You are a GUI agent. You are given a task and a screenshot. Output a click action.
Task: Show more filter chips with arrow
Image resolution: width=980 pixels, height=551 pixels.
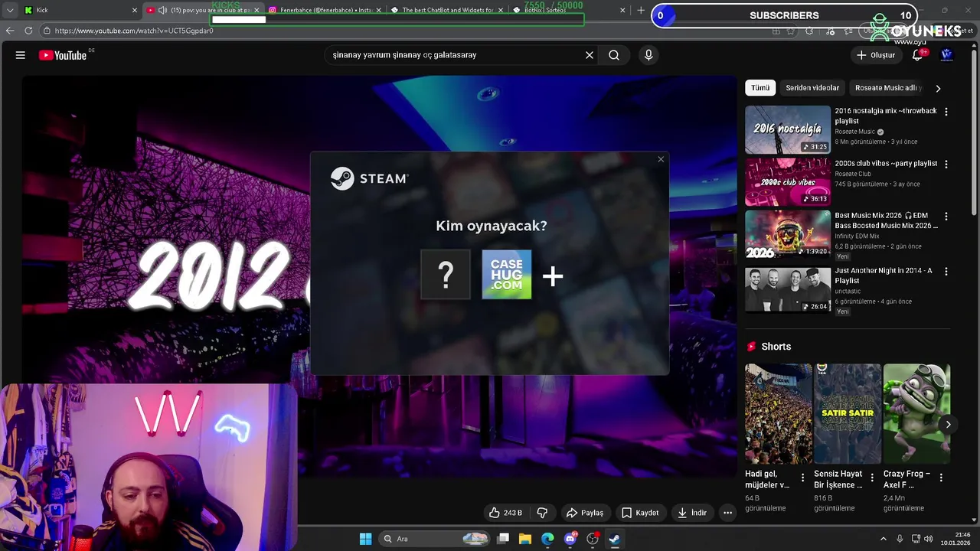(x=938, y=88)
